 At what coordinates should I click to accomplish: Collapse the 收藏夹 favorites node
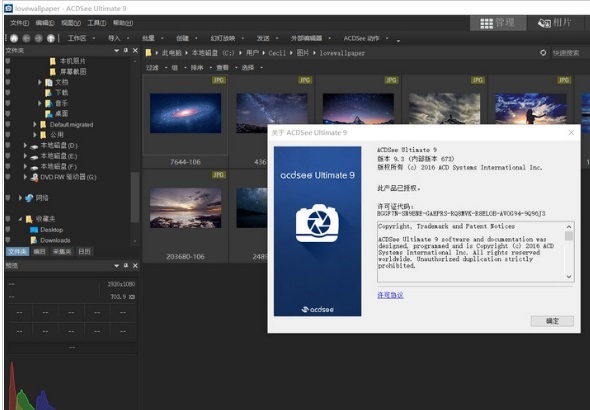click(x=20, y=219)
